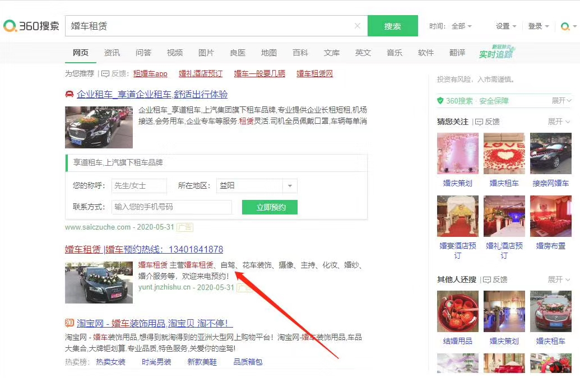The image size is (580, 392).
Task: Open the suggested search 婚车租赁网
Action: click(315, 73)
